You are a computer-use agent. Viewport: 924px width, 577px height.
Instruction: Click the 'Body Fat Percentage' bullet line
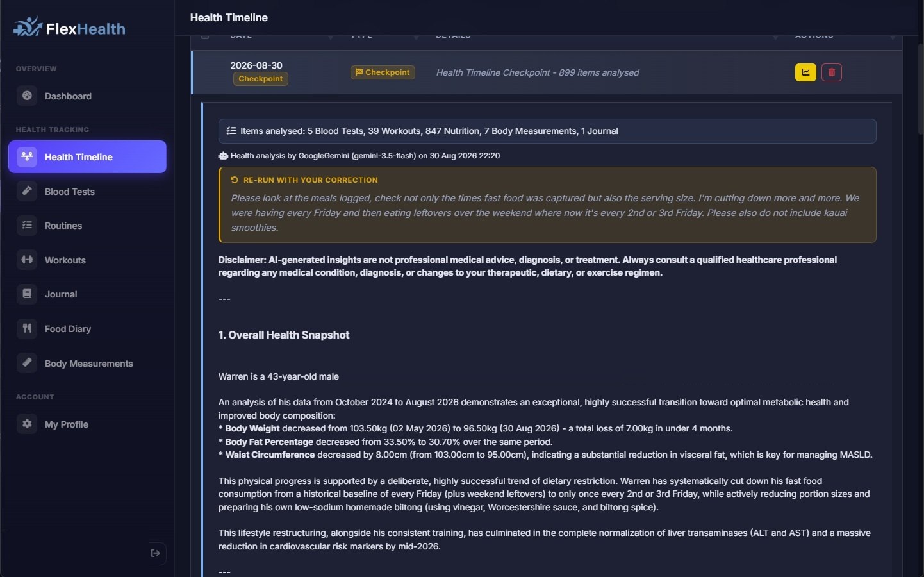point(385,442)
